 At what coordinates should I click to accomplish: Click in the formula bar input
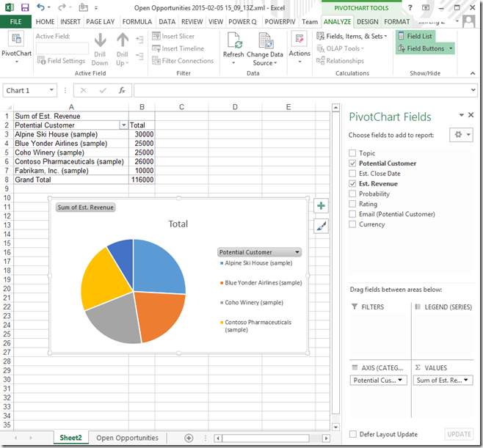[x=302, y=90]
